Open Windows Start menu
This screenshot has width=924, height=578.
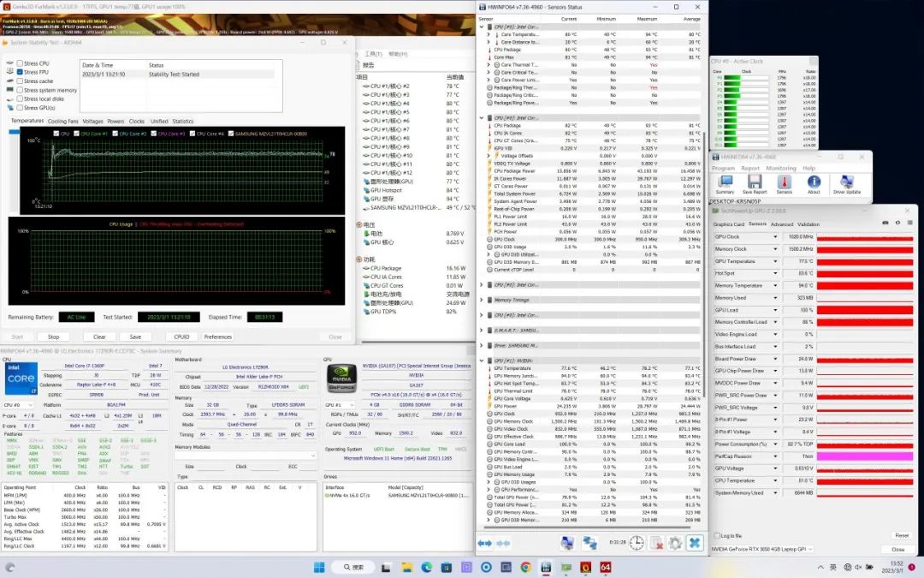click(x=319, y=567)
